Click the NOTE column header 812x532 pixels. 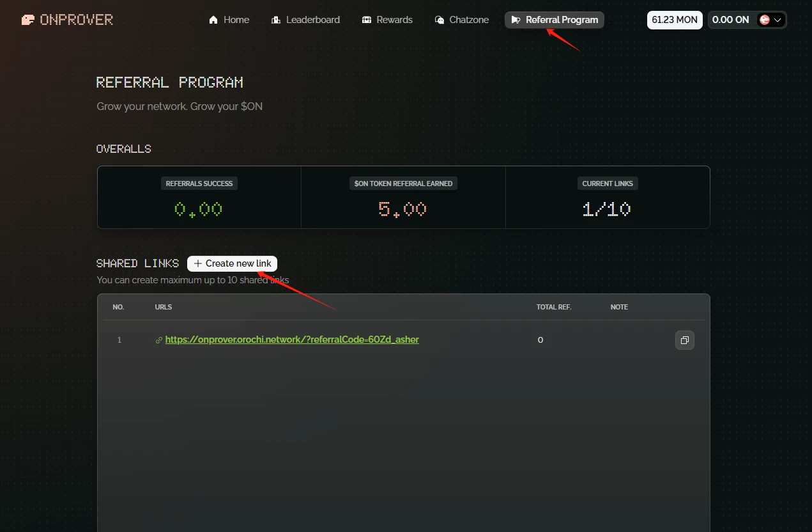pyautogui.click(x=619, y=307)
